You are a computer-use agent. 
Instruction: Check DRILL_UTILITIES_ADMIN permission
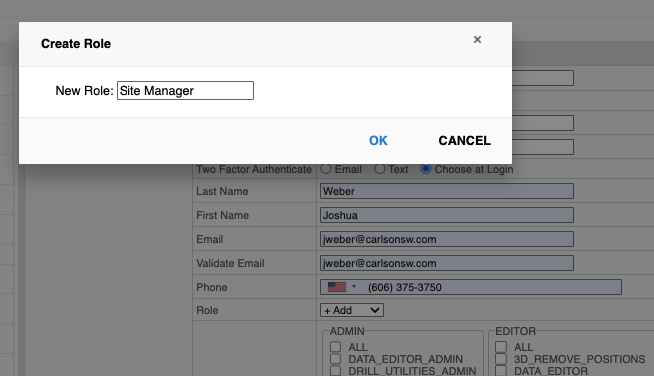(335, 371)
